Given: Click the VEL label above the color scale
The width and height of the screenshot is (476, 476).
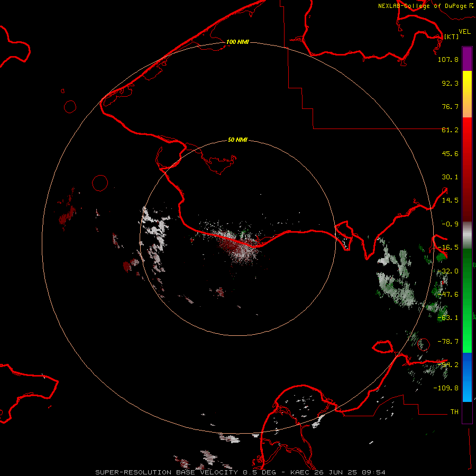Looking at the screenshot, I should [464, 31].
